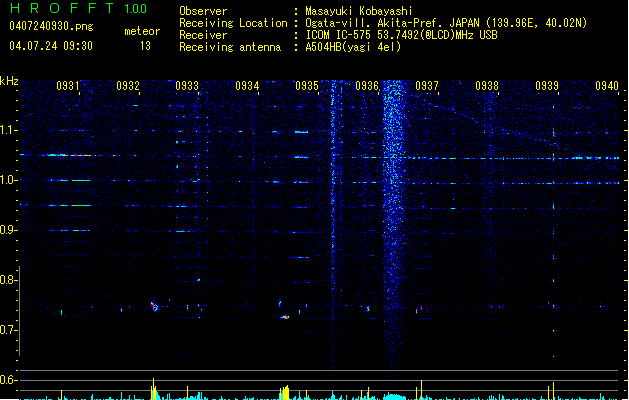Screen dimensions: 629x400
Task: Click the 0939 time marker
Action: click(x=547, y=86)
